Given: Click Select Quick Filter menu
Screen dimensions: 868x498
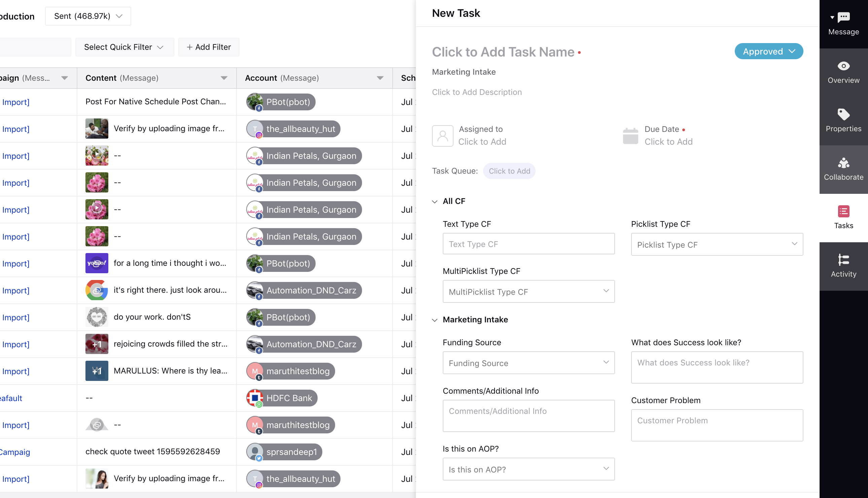Looking at the screenshot, I should (x=123, y=46).
